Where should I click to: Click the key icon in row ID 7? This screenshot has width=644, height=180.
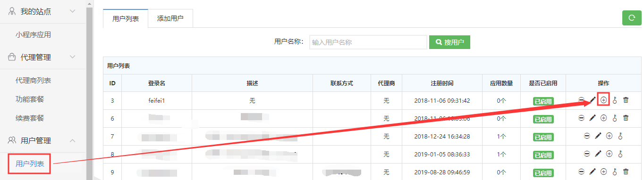[x=620, y=136]
